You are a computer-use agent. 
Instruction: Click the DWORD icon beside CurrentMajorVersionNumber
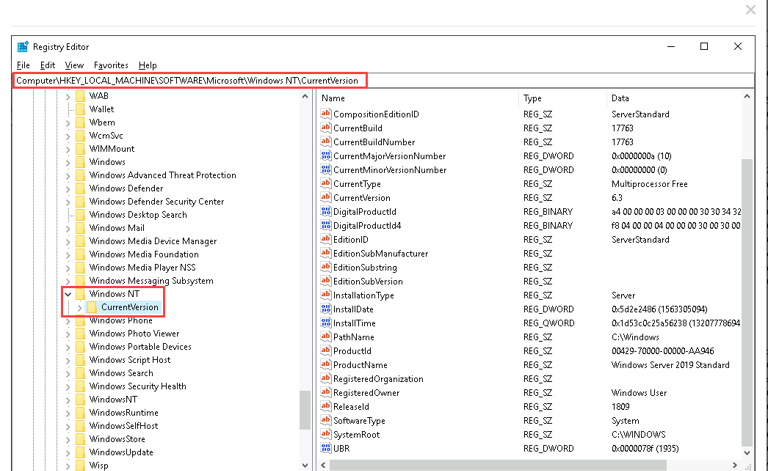(x=326, y=156)
